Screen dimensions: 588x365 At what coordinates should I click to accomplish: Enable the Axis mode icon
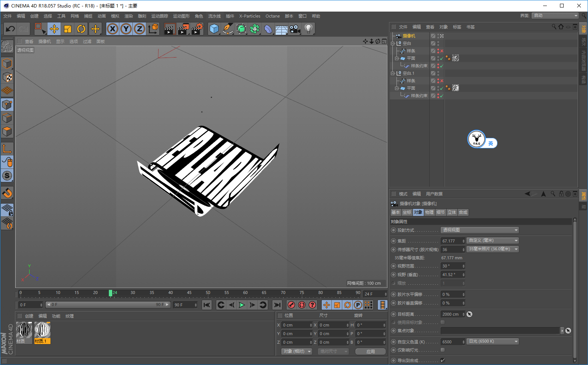(7, 149)
